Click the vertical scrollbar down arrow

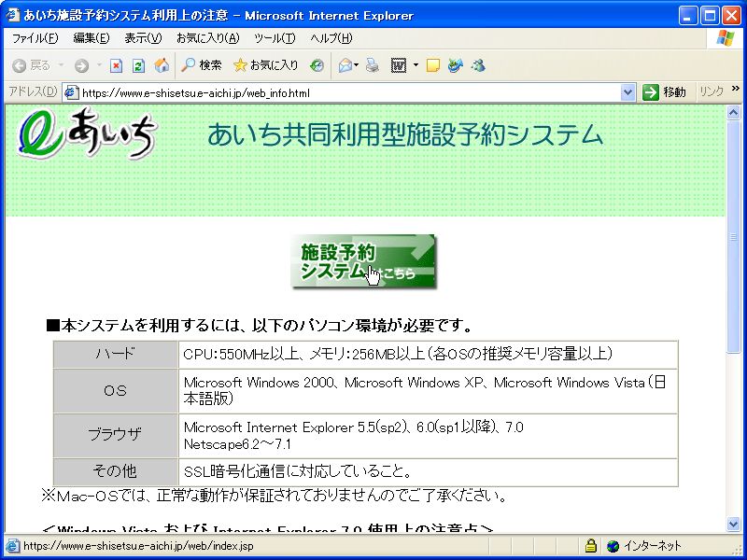[x=734, y=525]
